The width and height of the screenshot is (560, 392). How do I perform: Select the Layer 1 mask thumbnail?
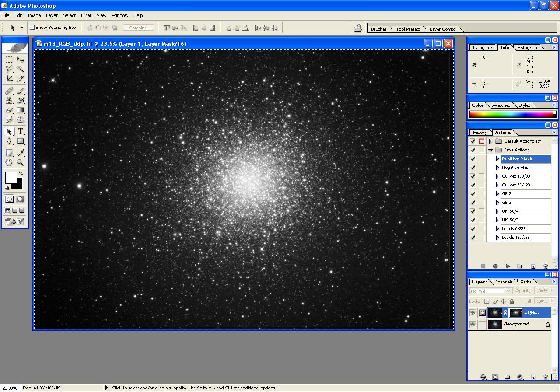(x=516, y=313)
